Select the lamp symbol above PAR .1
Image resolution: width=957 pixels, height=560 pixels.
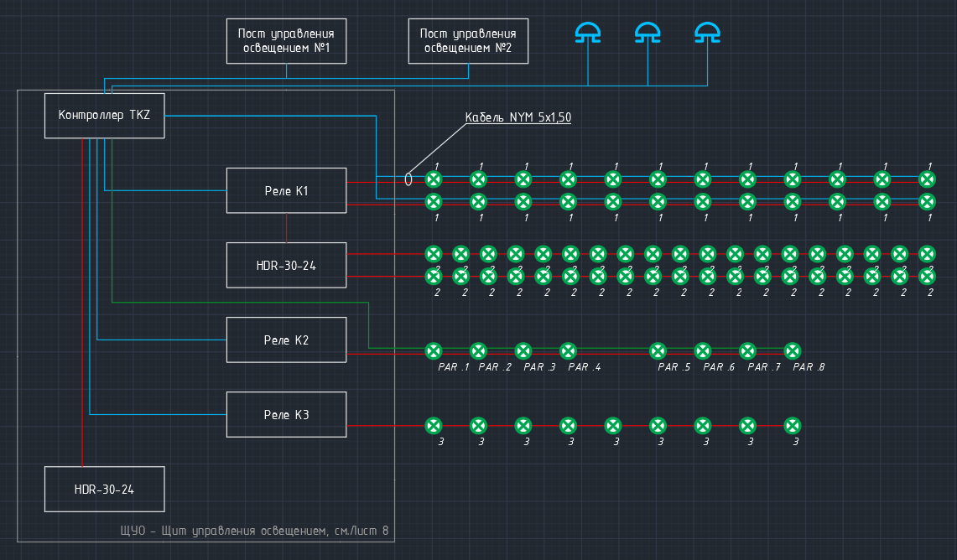point(434,350)
